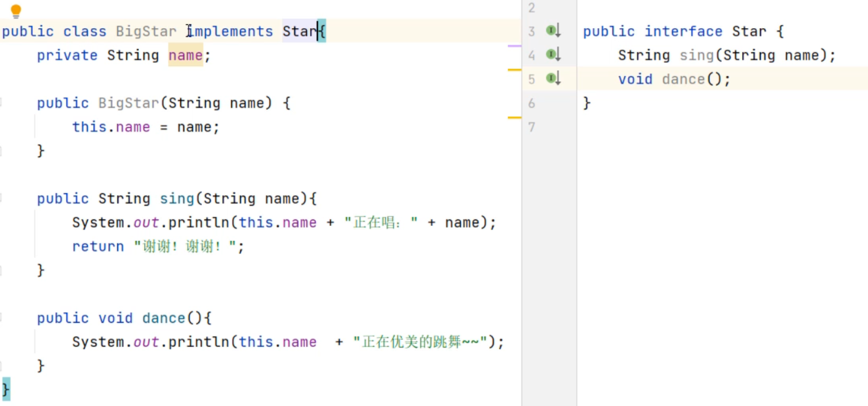Click the 'Star' interface name in its declaration
868x406 pixels.
pyautogui.click(x=749, y=31)
